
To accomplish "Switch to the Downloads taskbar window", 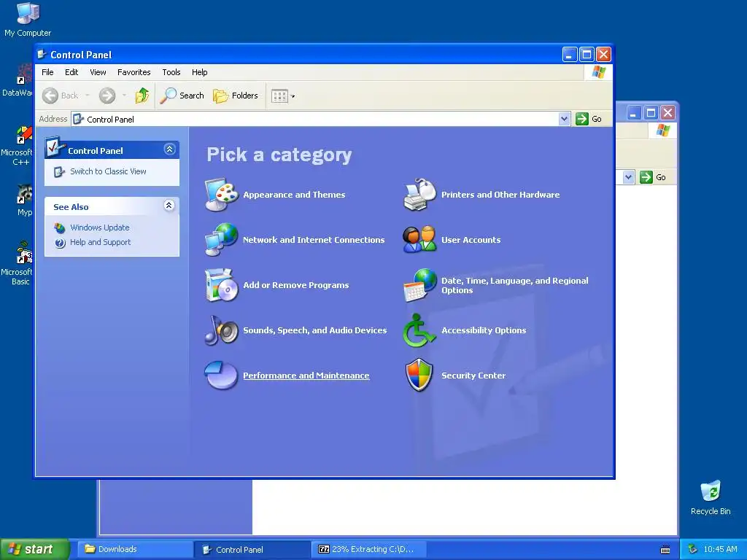I will tap(135, 550).
